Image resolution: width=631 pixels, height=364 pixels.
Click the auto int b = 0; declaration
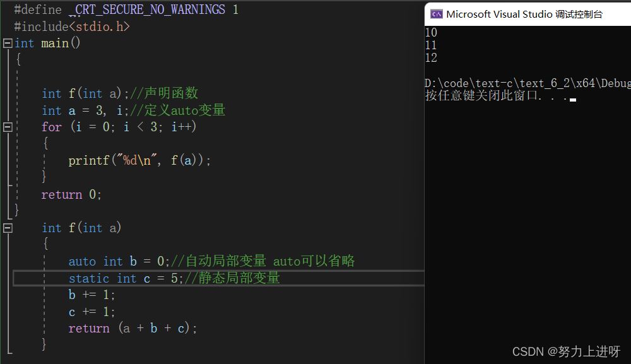tap(119, 261)
